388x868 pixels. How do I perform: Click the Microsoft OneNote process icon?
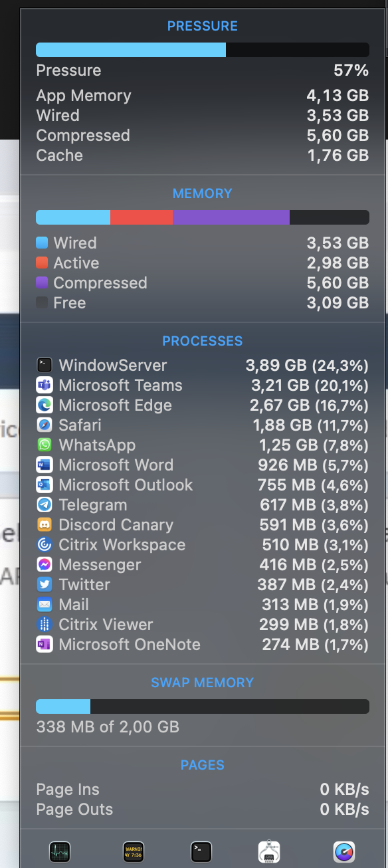click(x=45, y=645)
